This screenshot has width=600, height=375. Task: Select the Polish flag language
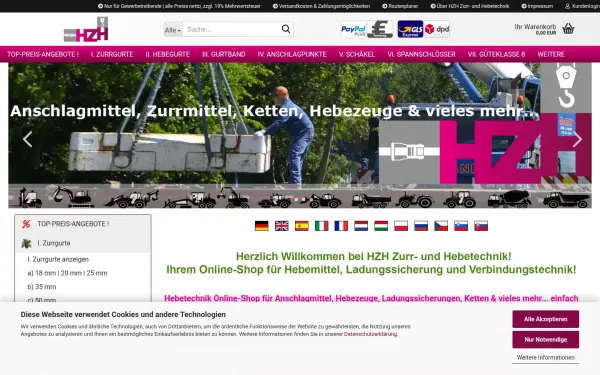point(401,226)
